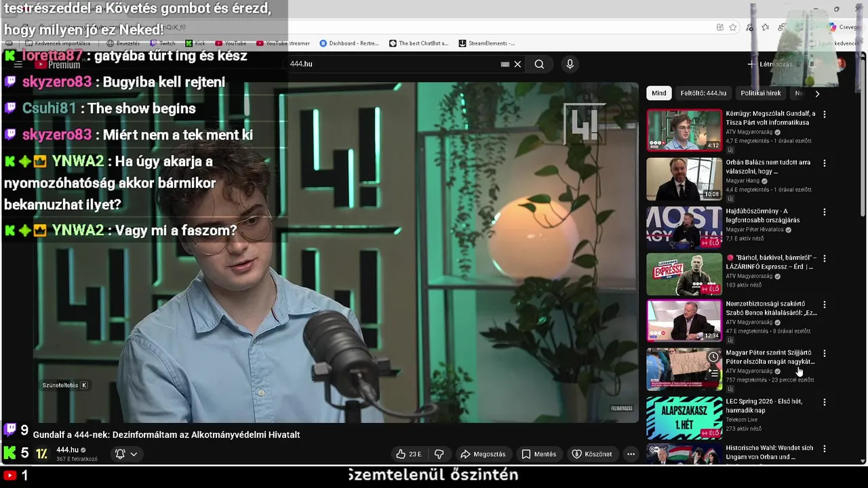This screenshot has width=868, height=488.
Task: Click the 4! channel watermark on video
Action: point(584,124)
